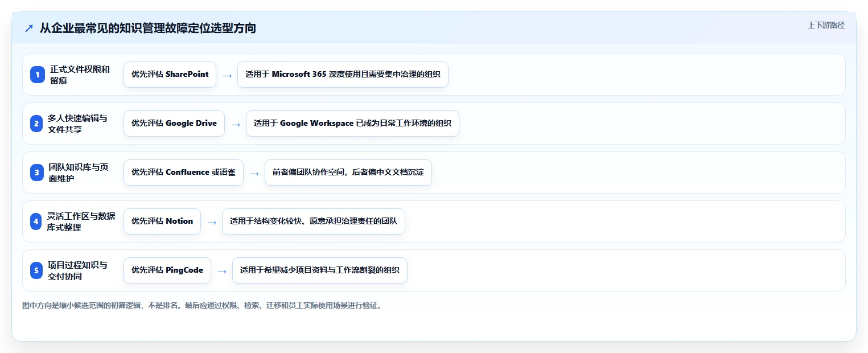
Task: Click the number 1 badge
Action: coord(37,75)
